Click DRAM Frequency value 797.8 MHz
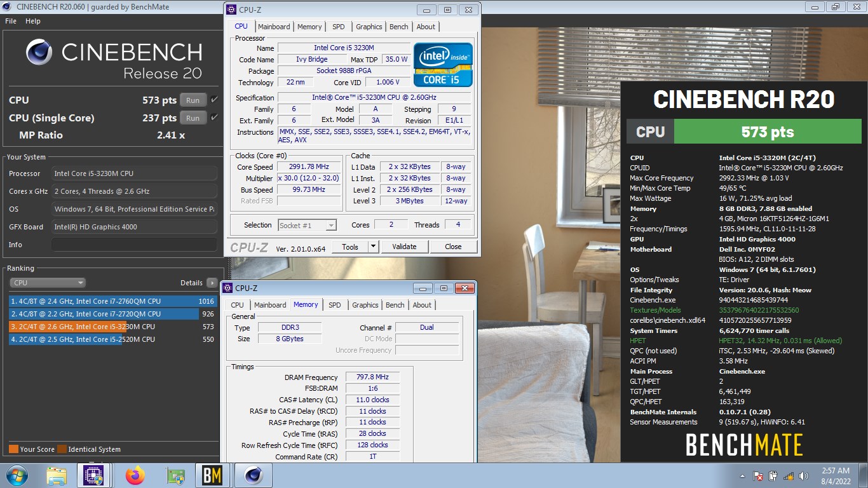Image resolution: width=868 pixels, height=488 pixels. (x=372, y=377)
